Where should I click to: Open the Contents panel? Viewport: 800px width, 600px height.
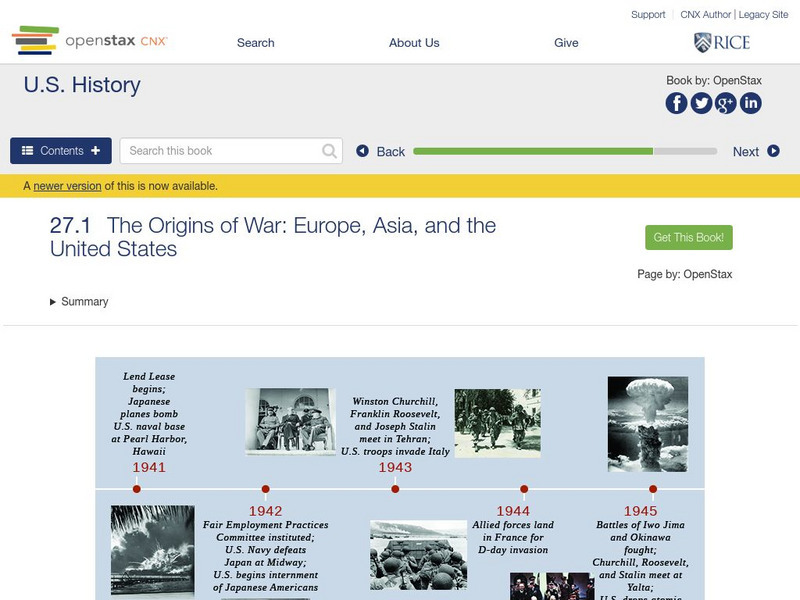tap(61, 151)
